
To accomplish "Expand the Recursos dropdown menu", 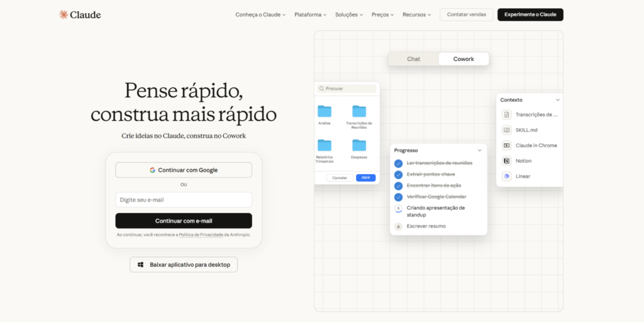I will tap(417, 15).
